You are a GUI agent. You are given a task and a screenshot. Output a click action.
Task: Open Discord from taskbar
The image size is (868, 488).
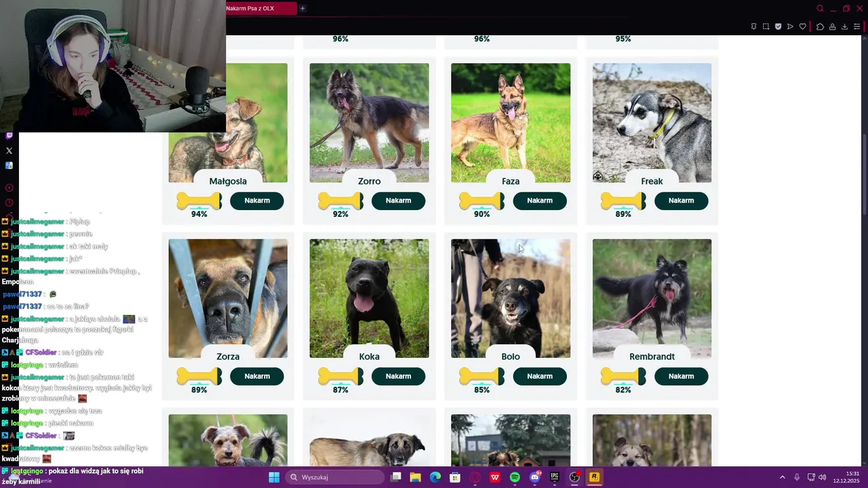[535, 477]
